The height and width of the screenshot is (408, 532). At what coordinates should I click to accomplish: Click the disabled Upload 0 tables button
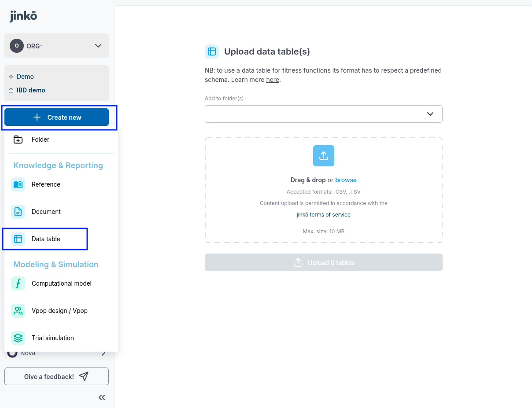click(x=324, y=262)
